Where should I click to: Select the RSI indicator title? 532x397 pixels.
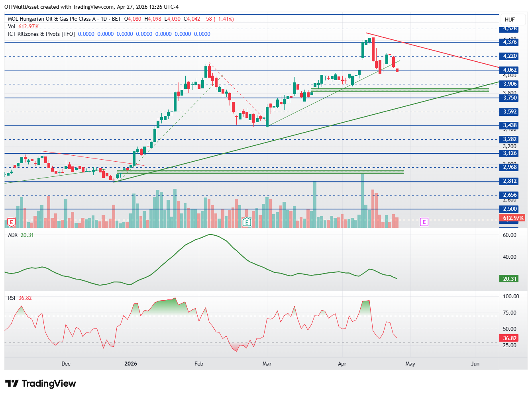12,298
